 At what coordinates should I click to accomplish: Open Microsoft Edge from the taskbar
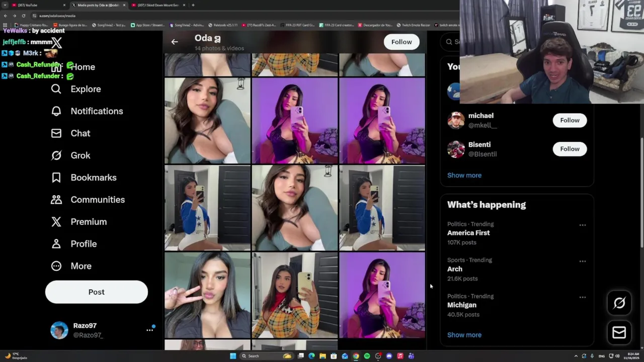(x=311, y=356)
